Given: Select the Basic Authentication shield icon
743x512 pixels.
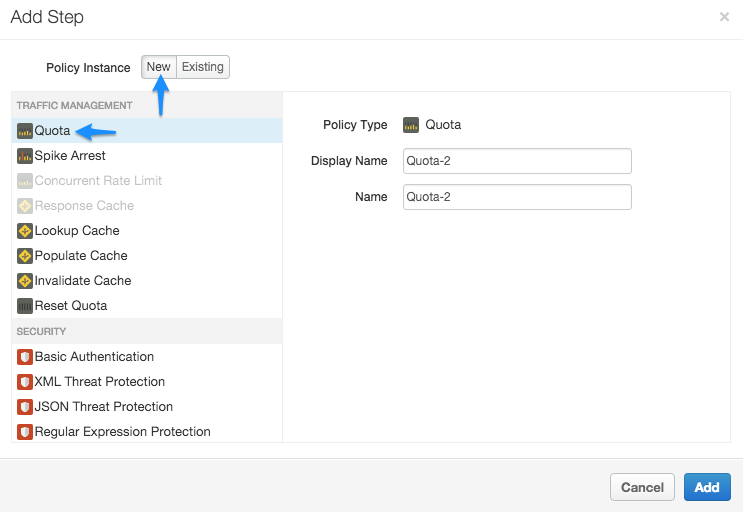Looking at the screenshot, I should pos(25,357).
